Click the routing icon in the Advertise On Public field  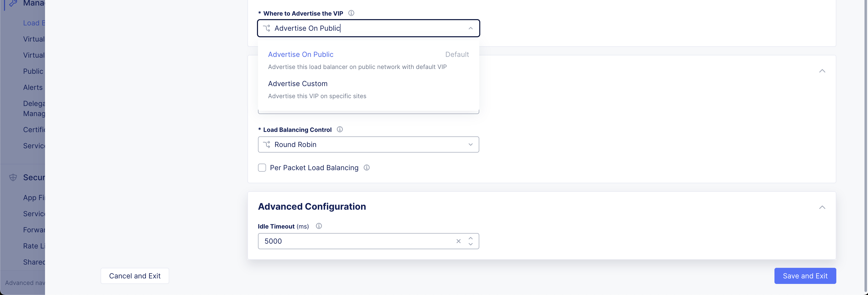coord(267,28)
